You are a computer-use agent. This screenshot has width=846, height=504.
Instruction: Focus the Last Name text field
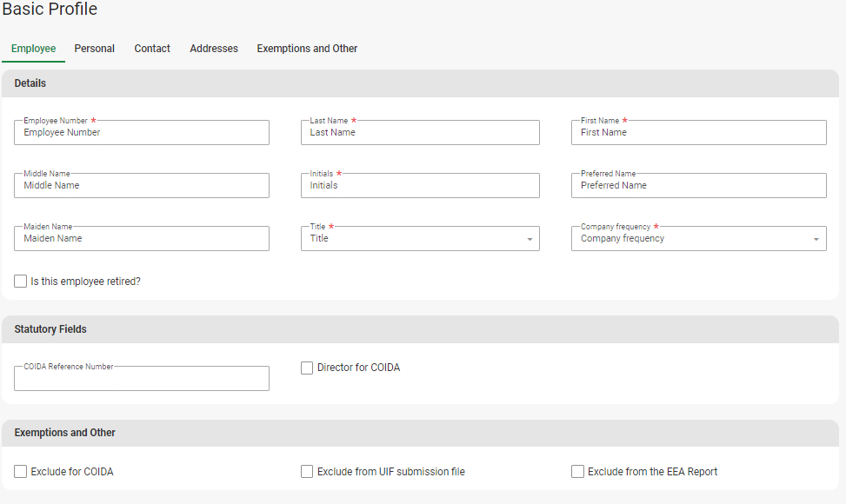tap(420, 133)
